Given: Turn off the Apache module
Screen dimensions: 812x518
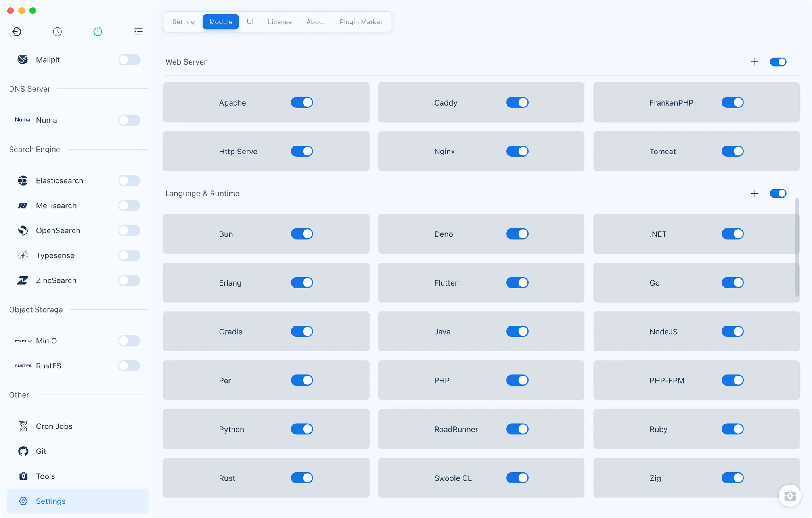Looking at the screenshot, I should [302, 102].
